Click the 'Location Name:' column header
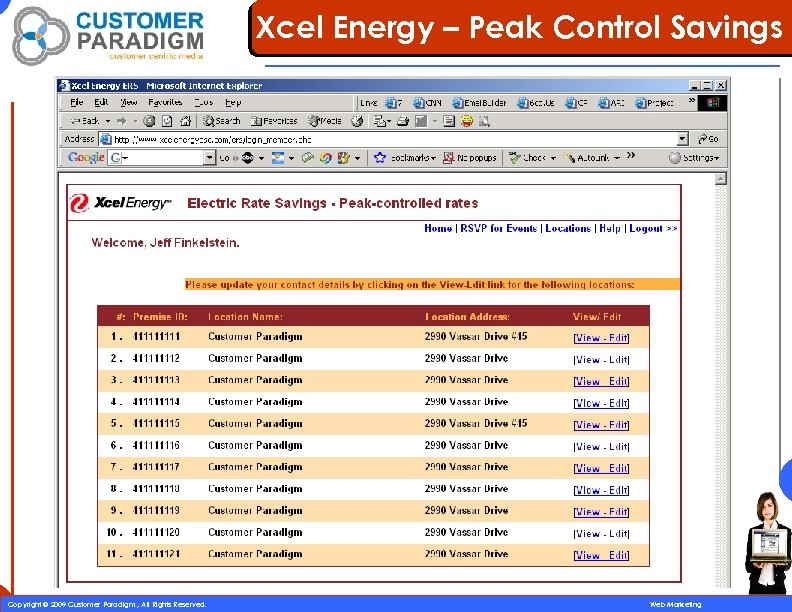This screenshot has height=612, width=792. 245,317
